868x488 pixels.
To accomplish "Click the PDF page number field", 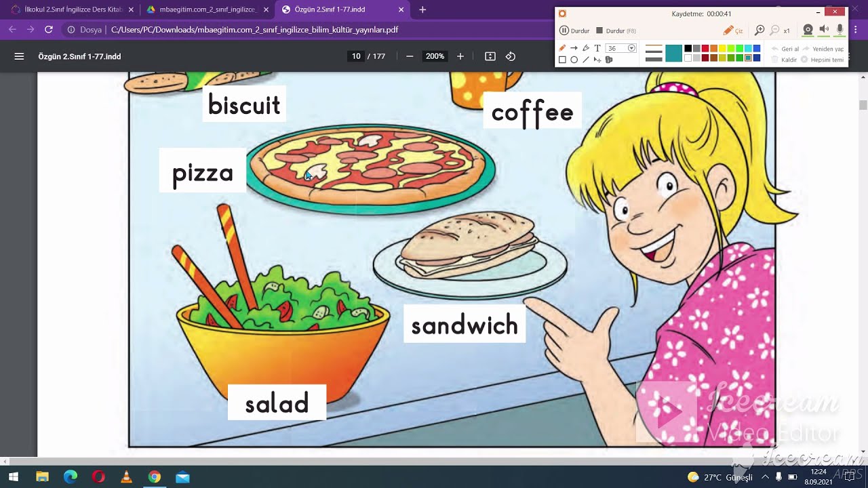I will 356,56.
